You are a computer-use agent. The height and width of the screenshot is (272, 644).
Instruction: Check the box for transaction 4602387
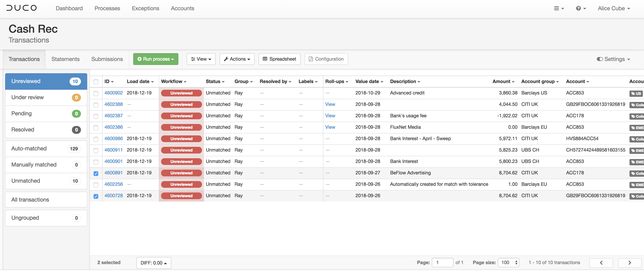pos(96,116)
